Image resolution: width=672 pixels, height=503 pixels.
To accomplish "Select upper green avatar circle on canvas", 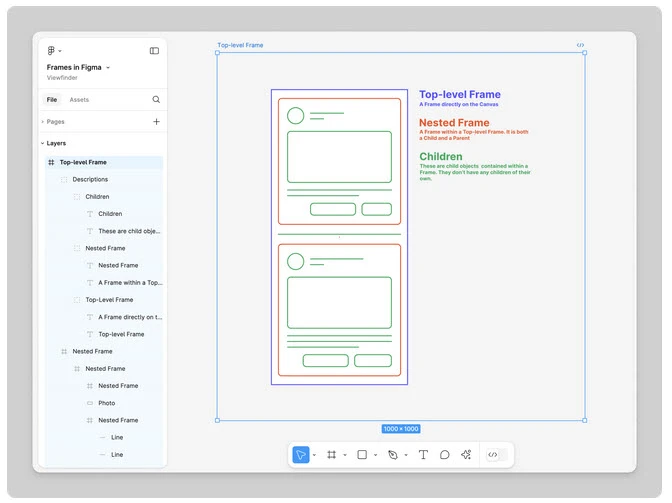I will pyautogui.click(x=296, y=116).
